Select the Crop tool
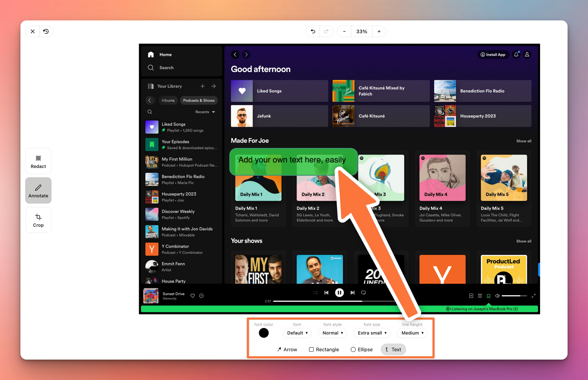This screenshot has height=380, width=588. point(38,220)
